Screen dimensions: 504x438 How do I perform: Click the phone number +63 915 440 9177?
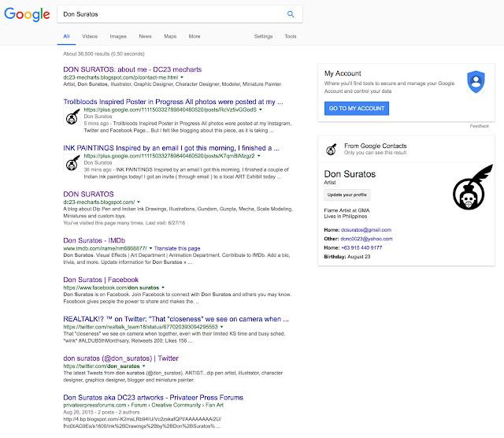[361, 247]
